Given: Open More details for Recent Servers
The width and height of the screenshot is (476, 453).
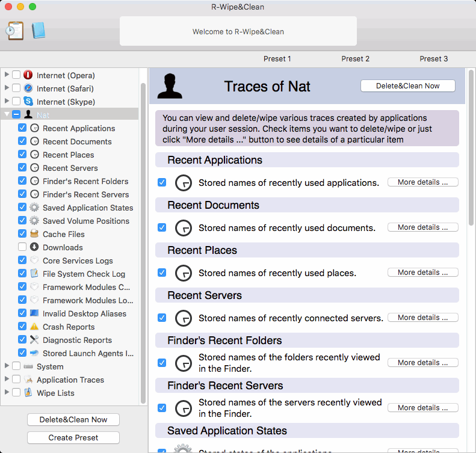Looking at the screenshot, I should pyautogui.click(x=423, y=318).
